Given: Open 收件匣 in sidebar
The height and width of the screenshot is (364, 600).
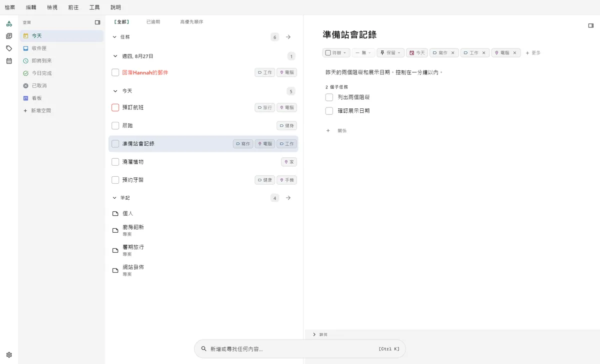Looking at the screenshot, I should 61,48.
